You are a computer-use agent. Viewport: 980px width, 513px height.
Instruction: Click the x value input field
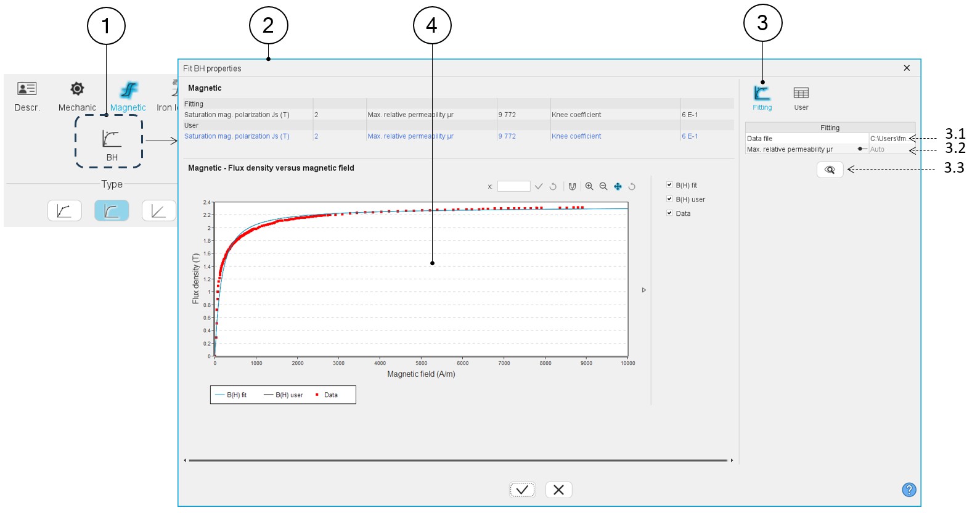click(513, 186)
